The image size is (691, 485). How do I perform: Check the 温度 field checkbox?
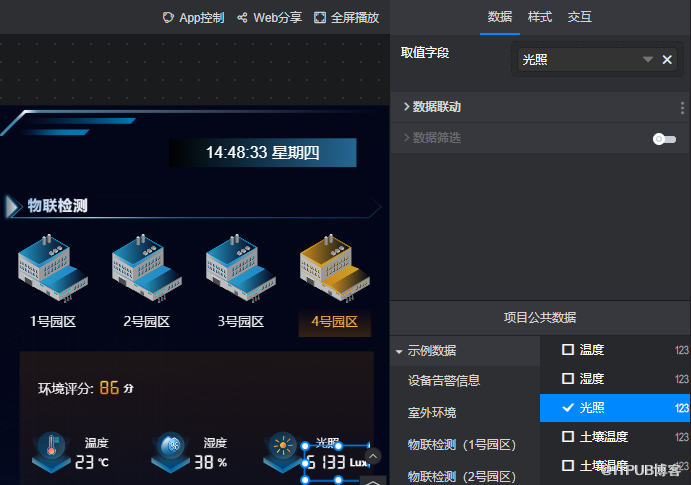coord(568,350)
